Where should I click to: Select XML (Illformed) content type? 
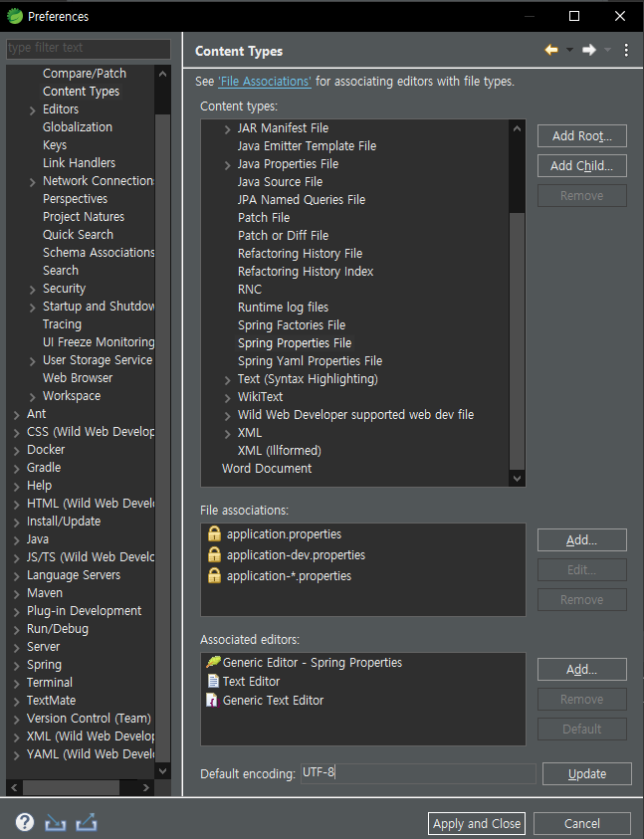tap(280, 451)
